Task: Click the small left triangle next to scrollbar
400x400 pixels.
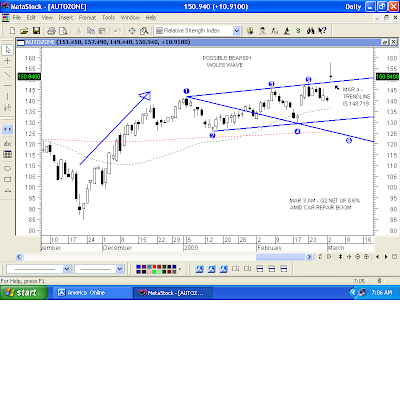Action: click(x=377, y=257)
